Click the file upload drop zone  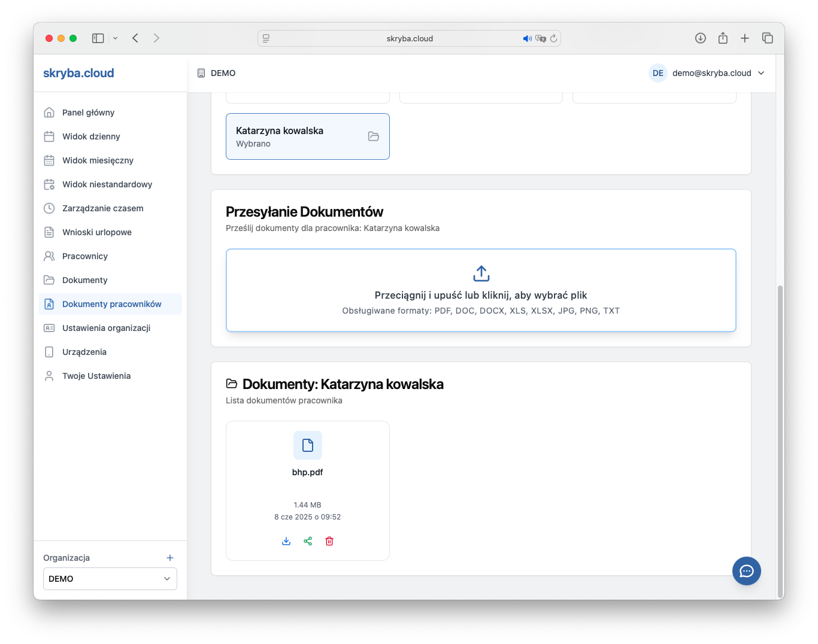(481, 290)
